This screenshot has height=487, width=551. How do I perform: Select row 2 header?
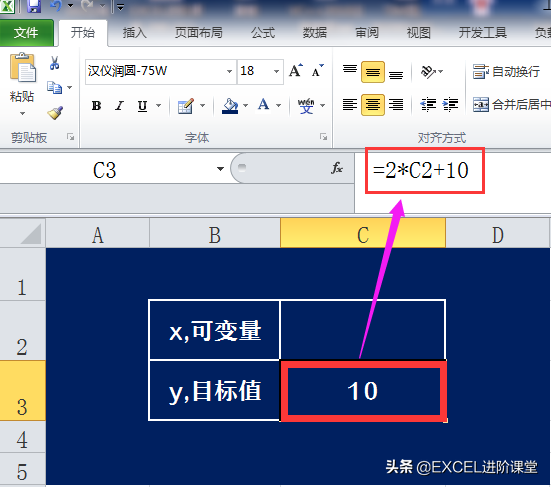click(x=22, y=330)
